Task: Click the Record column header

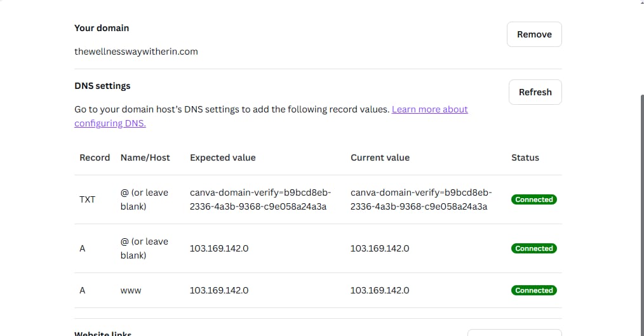Action: click(x=95, y=158)
